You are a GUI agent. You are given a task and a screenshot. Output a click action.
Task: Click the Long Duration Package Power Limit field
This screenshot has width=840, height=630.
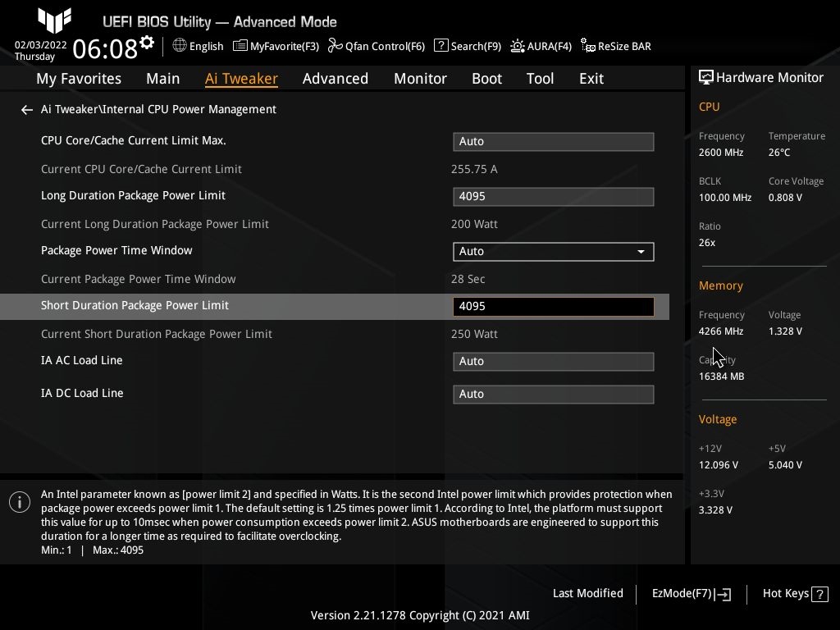click(x=554, y=197)
